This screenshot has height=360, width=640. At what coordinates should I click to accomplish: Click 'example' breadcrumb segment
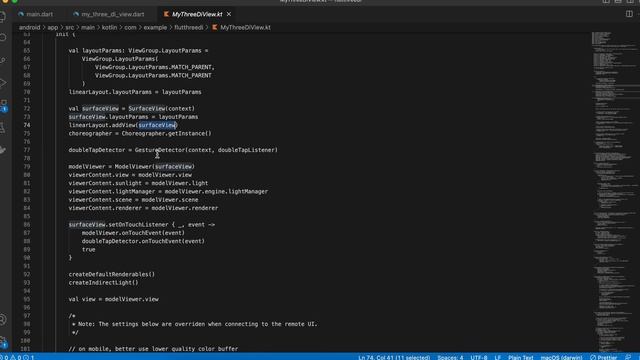point(155,27)
